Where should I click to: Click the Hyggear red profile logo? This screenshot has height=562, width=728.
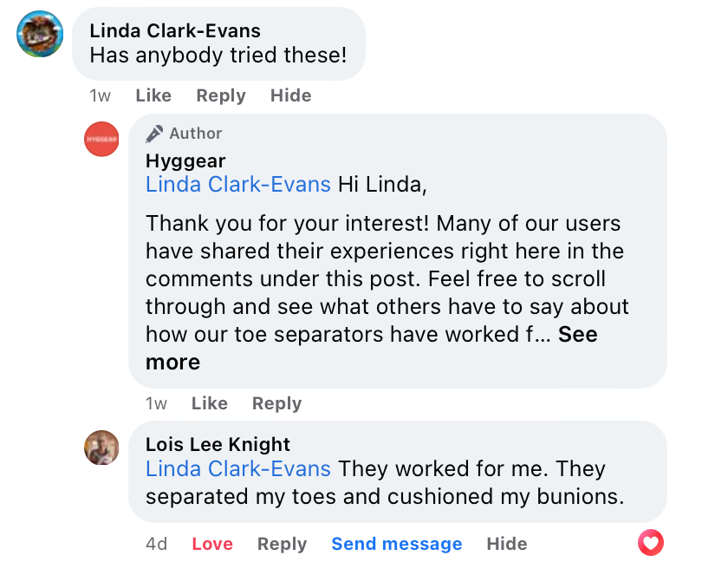pyautogui.click(x=101, y=139)
